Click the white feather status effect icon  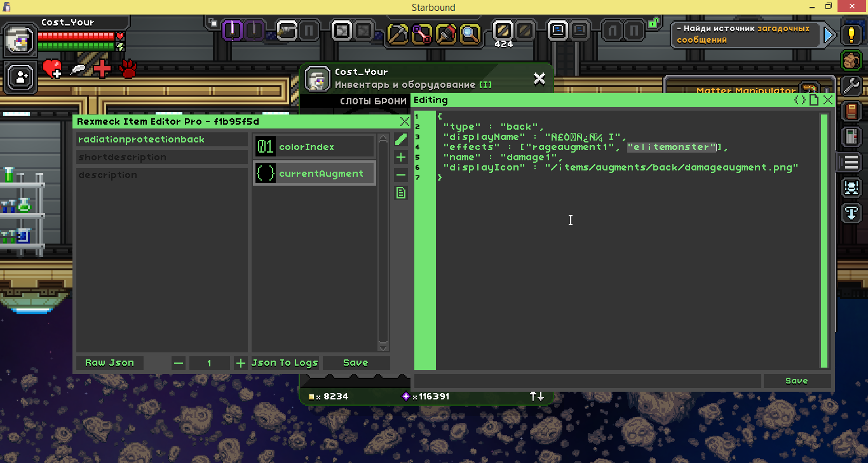78,69
